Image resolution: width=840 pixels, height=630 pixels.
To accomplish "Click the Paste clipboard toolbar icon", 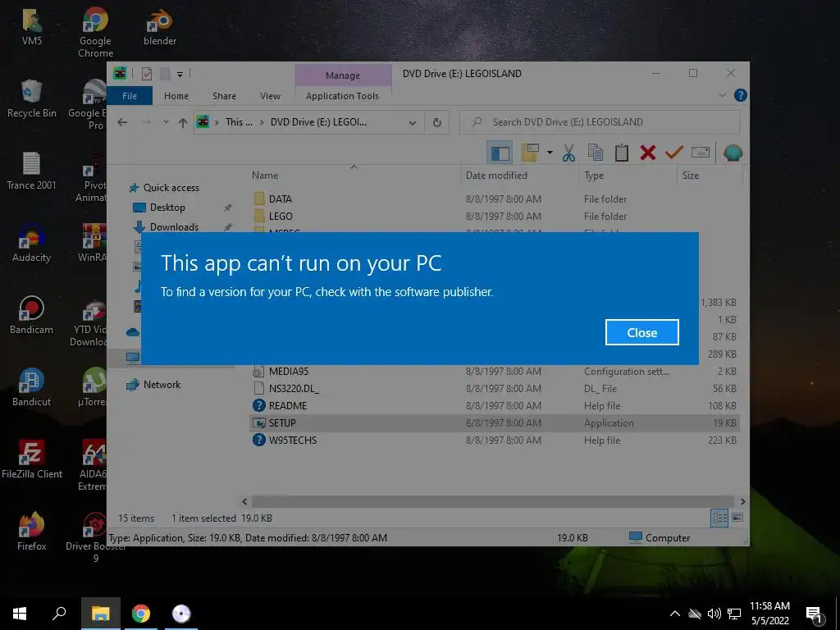I will coord(622,153).
